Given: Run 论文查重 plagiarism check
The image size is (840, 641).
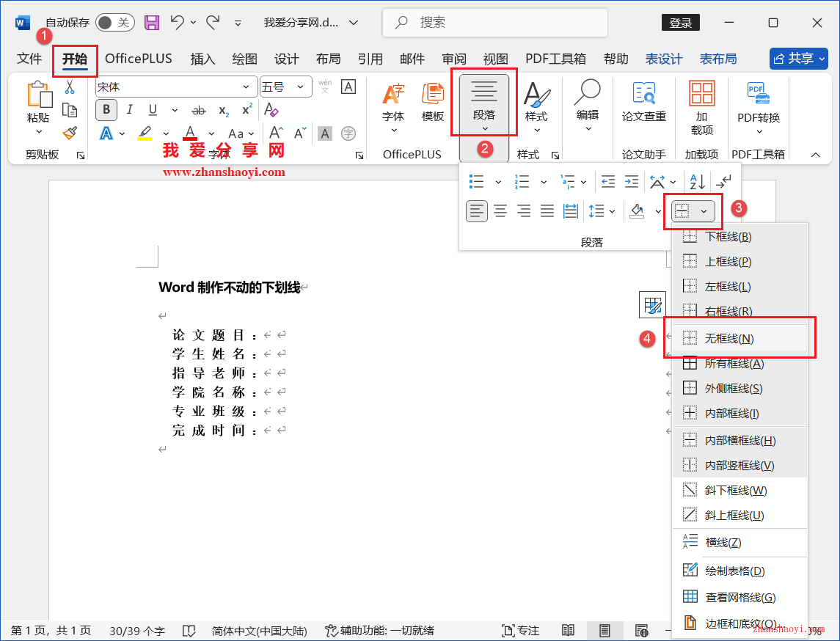Looking at the screenshot, I should click(644, 103).
